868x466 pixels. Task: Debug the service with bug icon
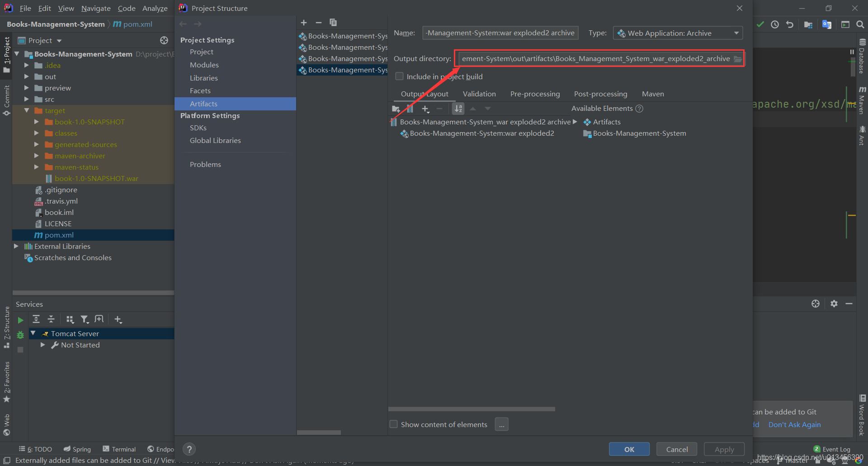coord(20,335)
